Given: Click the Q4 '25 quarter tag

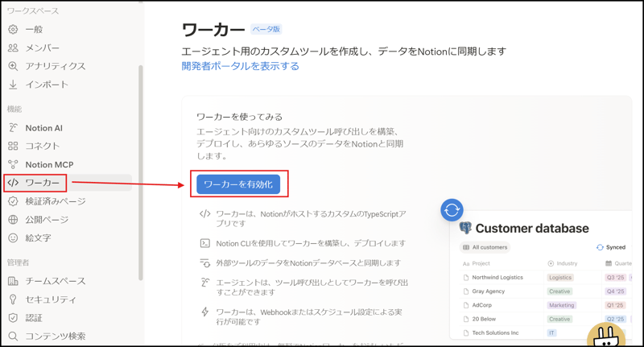Looking at the screenshot, I should point(615,291).
